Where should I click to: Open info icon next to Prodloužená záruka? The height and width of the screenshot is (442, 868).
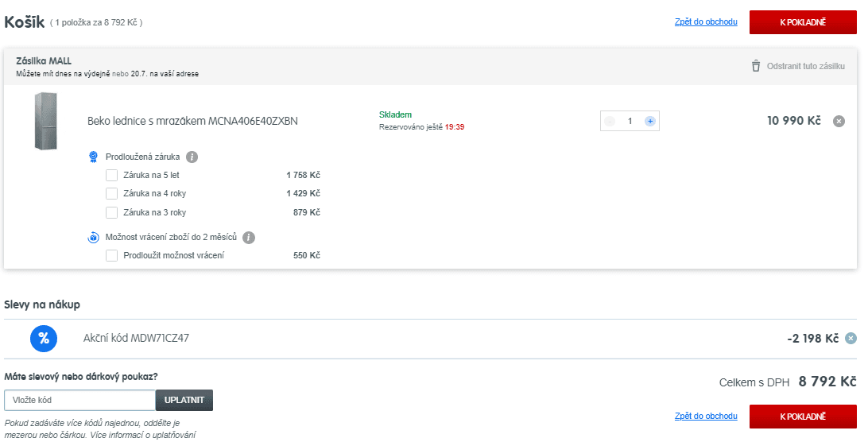click(x=192, y=157)
